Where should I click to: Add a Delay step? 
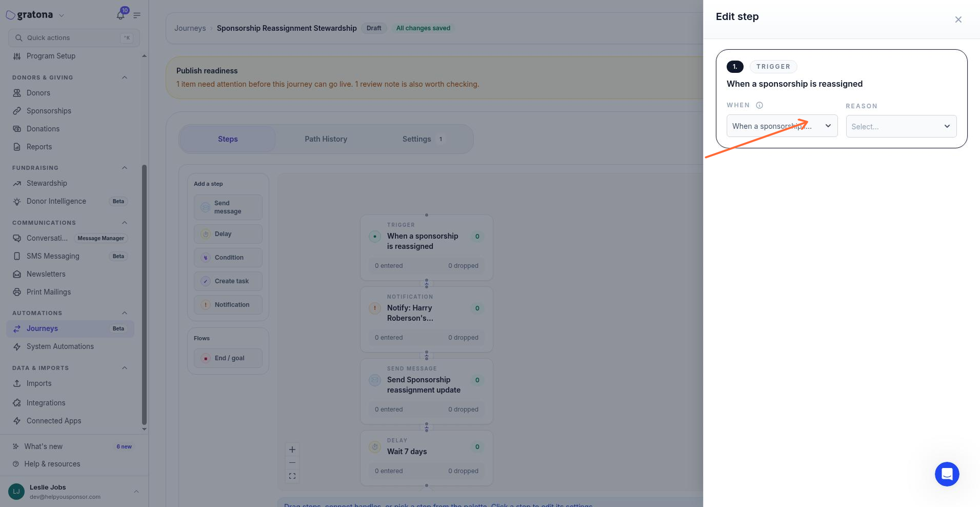tap(228, 234)
